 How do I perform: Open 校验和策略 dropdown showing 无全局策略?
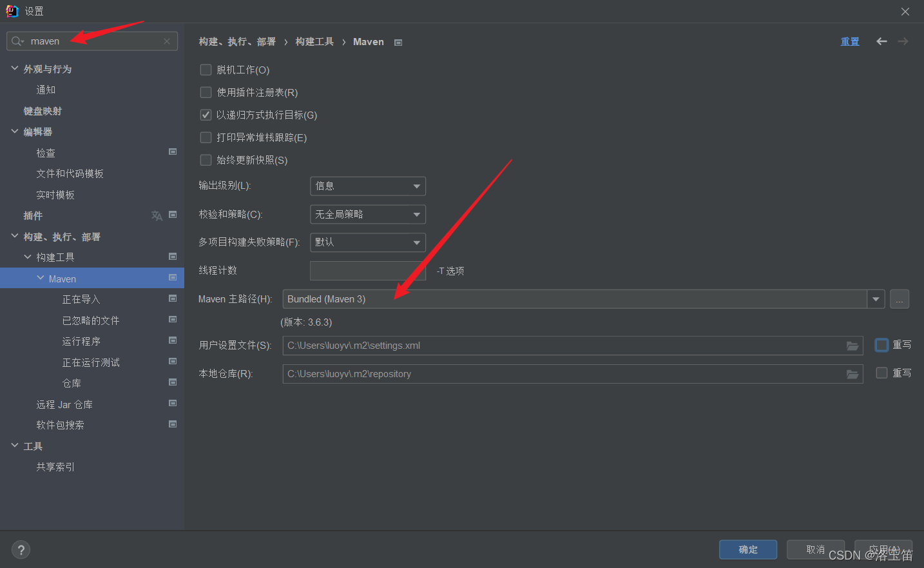pos(368,214)
